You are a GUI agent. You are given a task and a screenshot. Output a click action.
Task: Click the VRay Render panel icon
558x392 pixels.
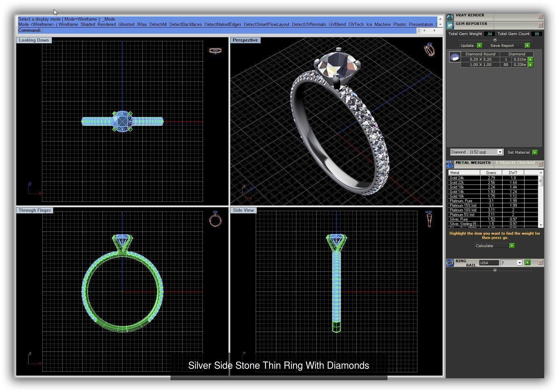tap(450, 16)
